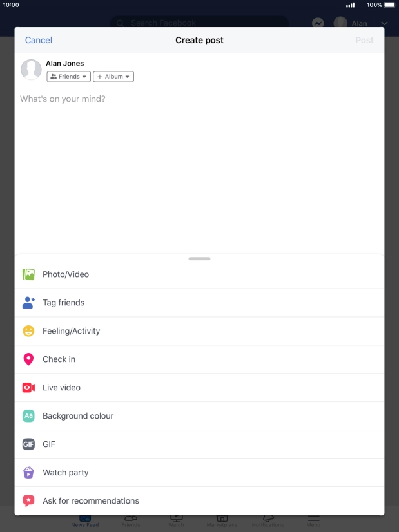Screen dimensions: 399x532
Task: Tap the GIF icon
Action: [28, 444]
